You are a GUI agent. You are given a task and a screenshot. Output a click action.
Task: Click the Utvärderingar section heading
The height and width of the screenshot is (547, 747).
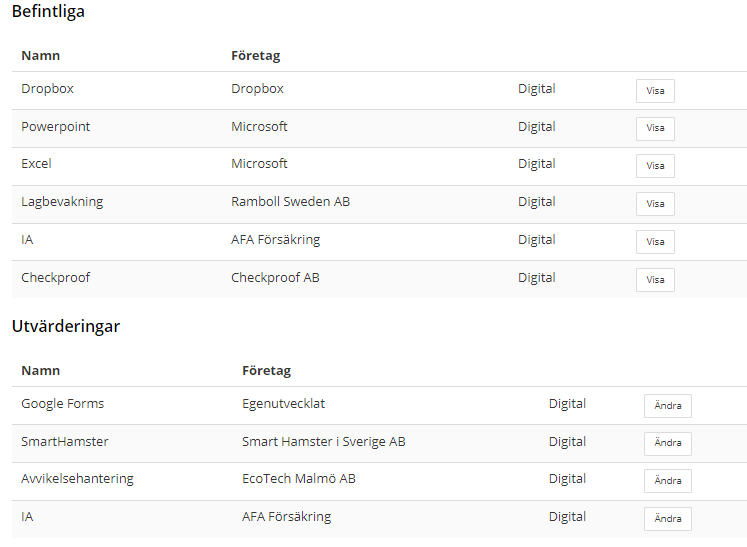66,326
